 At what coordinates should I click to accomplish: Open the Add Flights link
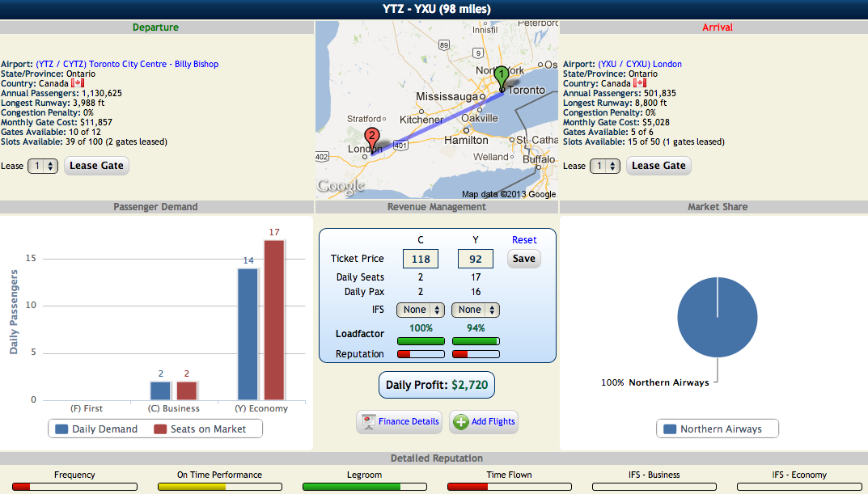pyautogui.click(x=493, y=421)
